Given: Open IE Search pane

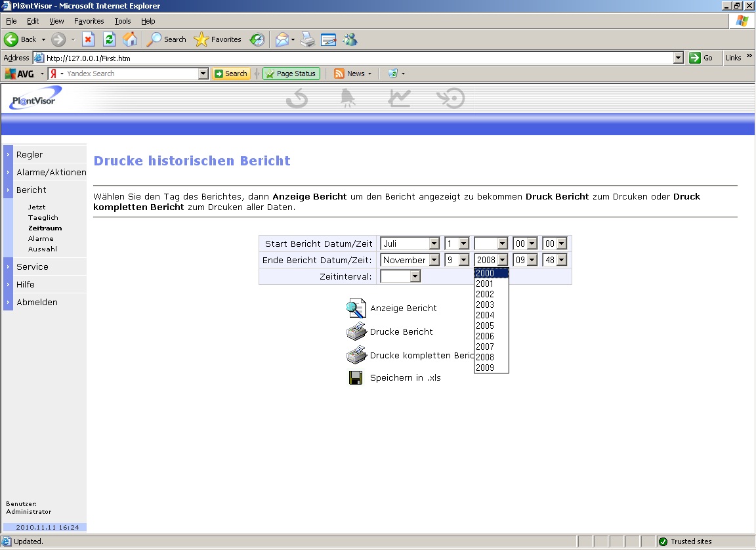Looking at the screenshot, I should (166, 39).
